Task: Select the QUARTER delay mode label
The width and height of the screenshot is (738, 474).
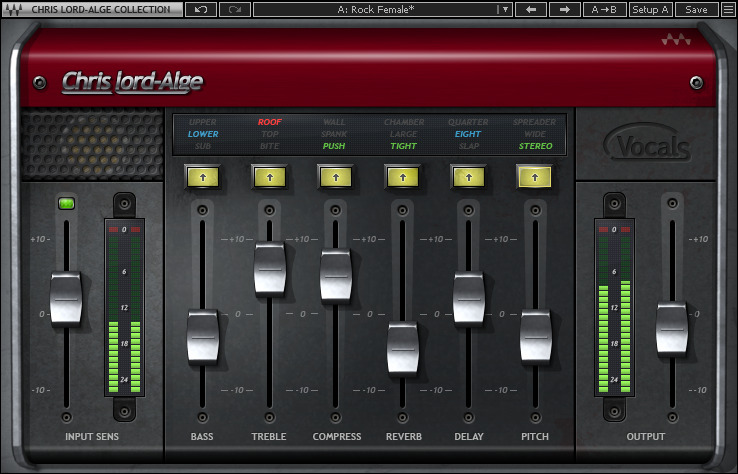Action: tap(468, 122)
